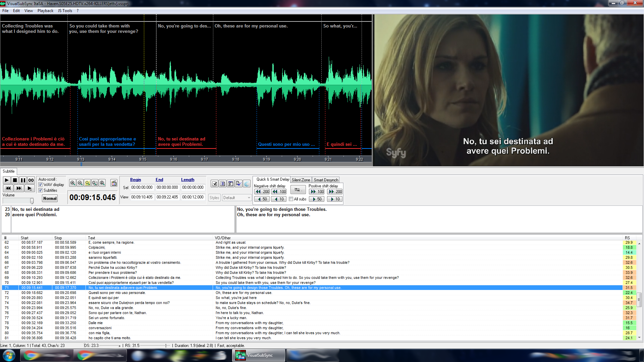Image resolution: width=644 pixels, height=362 pixels.
Task: Click the zoom out waveform icon
Action: coord(80,183)
